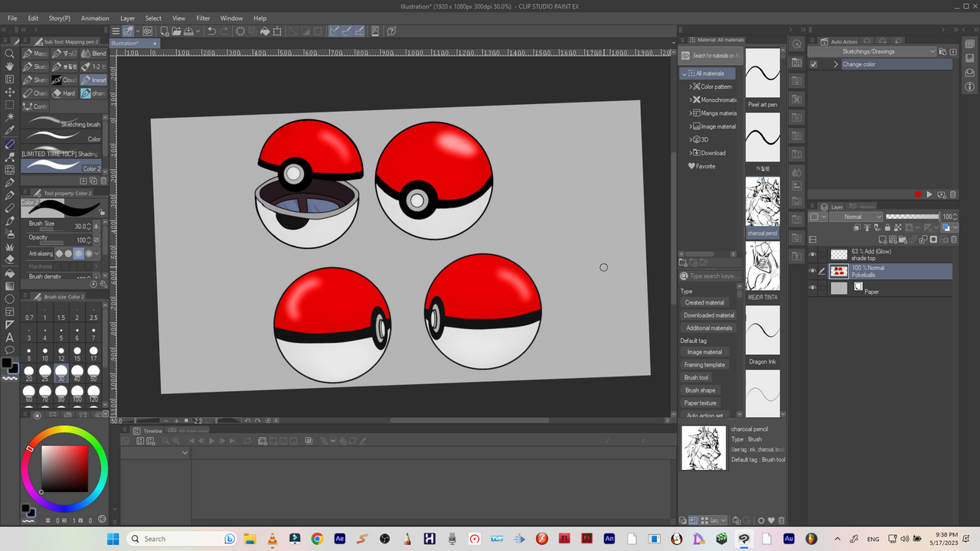Screen dimensions: 980x551
Task: Collapse the All materials tree
Action: (x=684, y=73)
